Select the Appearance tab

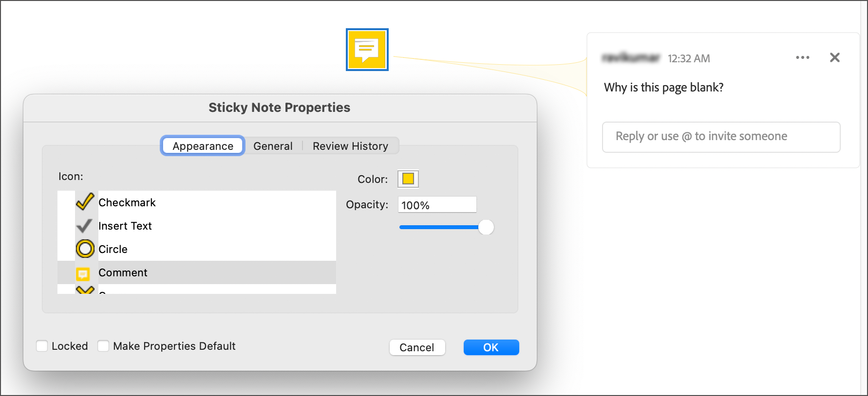pyautogui.click(x=203, y=146)
